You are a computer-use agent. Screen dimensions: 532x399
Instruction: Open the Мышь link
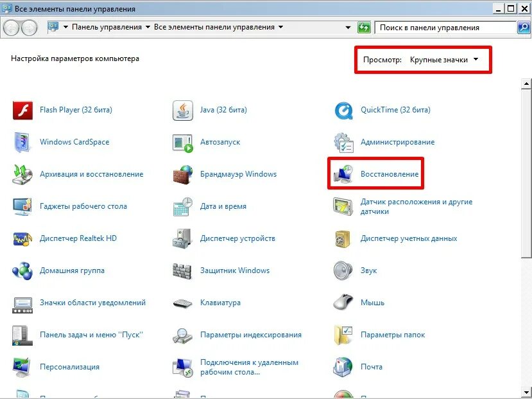372,303
